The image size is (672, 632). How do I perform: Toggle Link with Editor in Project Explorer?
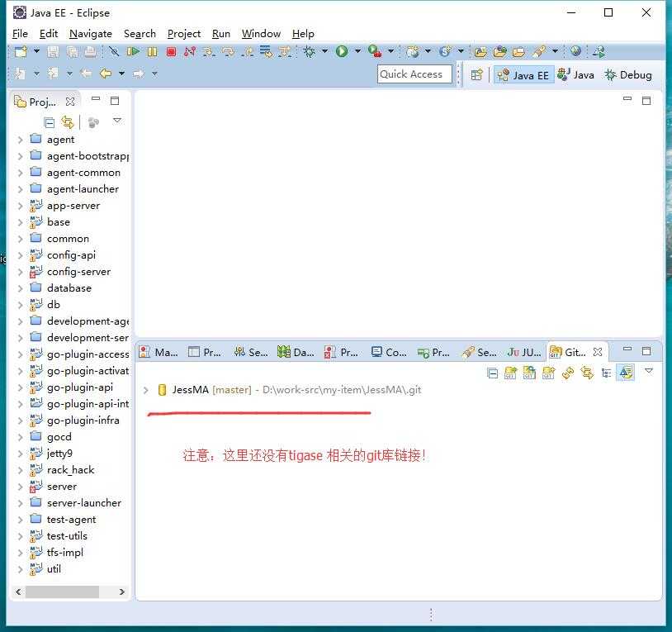(x=68, y=122)
